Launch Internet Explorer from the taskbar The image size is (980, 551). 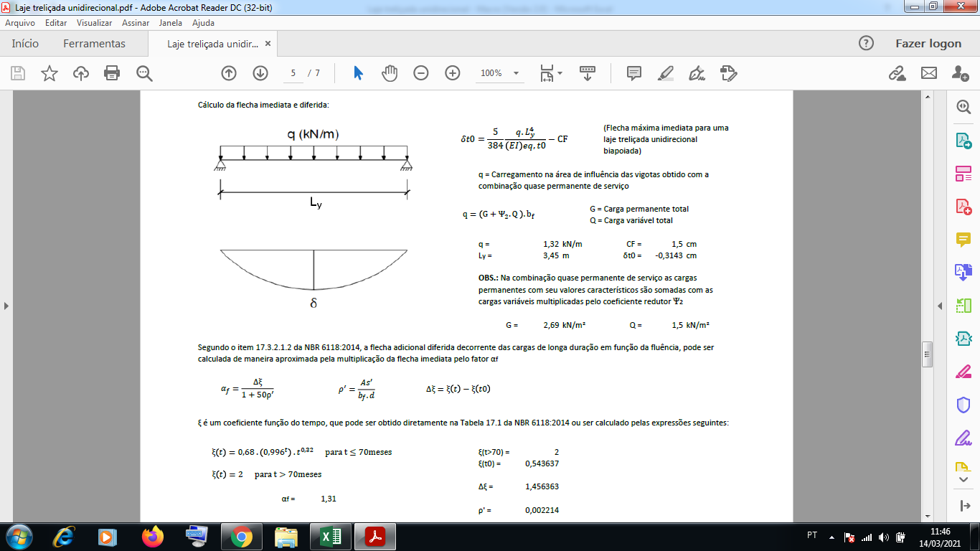65,536
